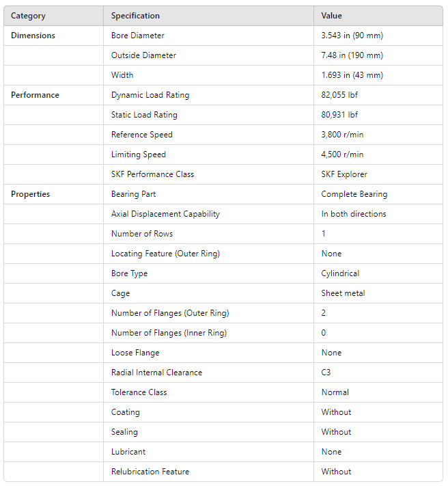This screenshot has width=448, height=486.
Task: Select the Properties category cell
Action: click(30, 194)
